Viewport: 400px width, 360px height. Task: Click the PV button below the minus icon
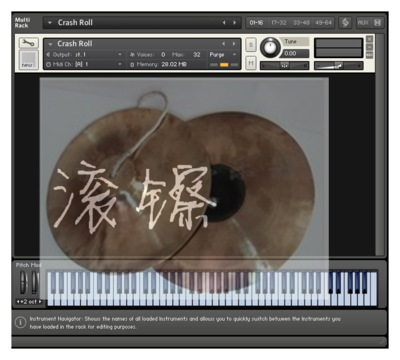[369, 55]
